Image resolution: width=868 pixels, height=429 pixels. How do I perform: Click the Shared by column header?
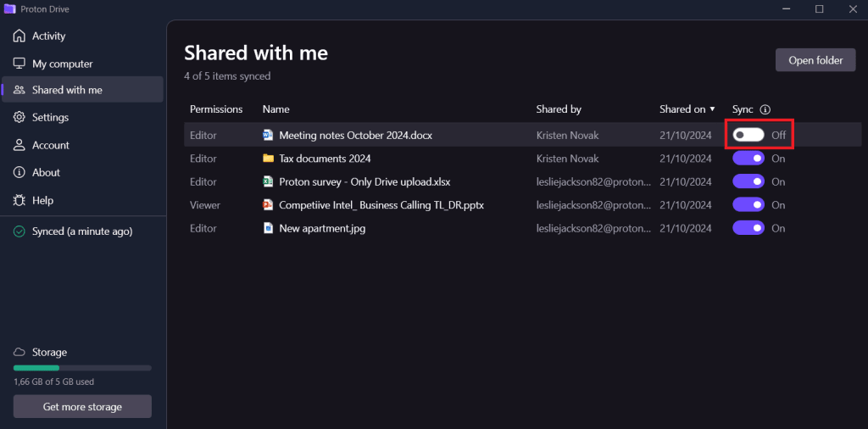tap(559, 109)
